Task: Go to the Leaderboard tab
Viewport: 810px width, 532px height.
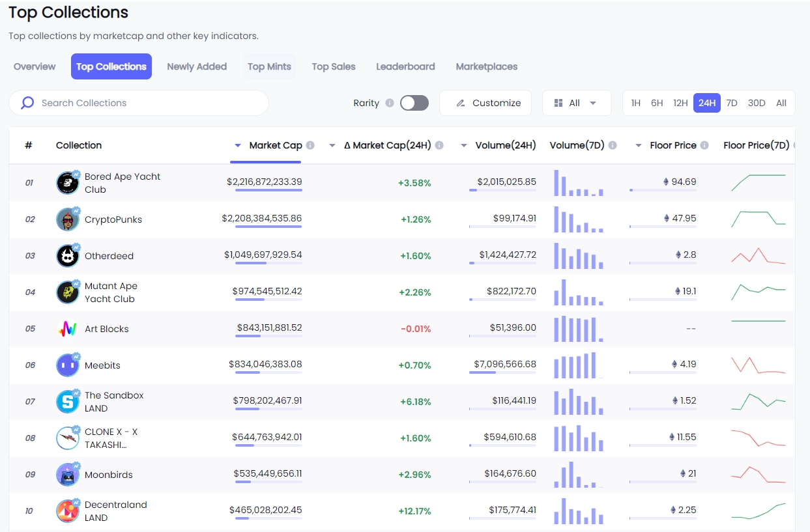Action: point(405,66)
